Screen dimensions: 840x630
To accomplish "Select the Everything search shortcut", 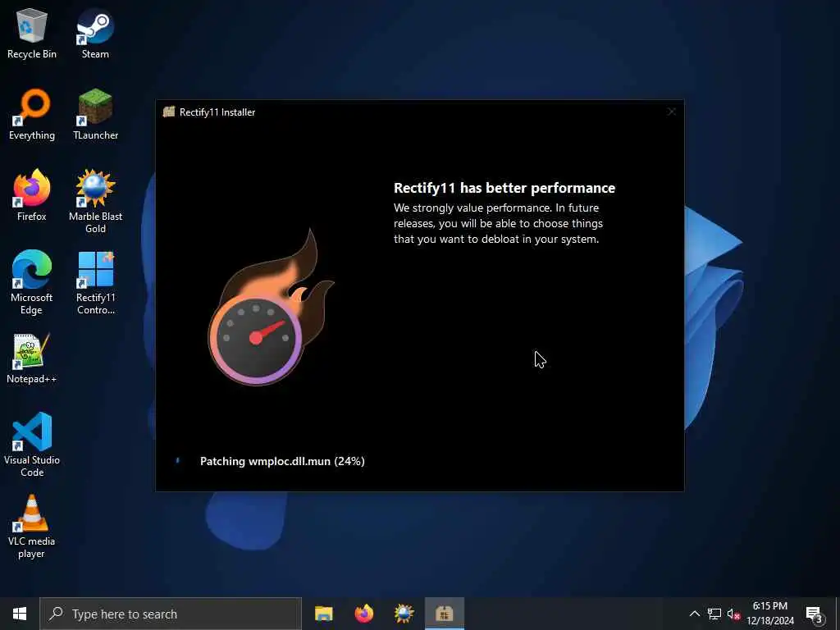I will pyautogui.click(x=32, y=115).
